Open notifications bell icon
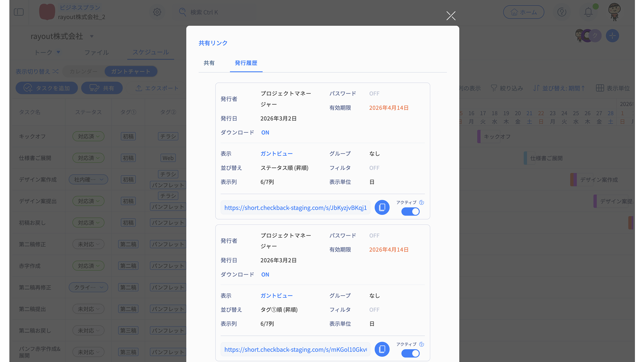This screenshot has width=644, height=362. [x=588, y=12]
